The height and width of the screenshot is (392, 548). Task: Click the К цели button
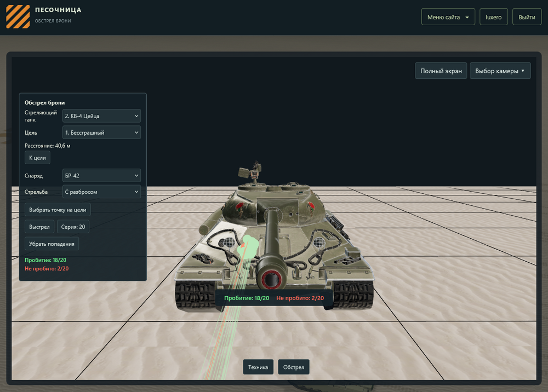(37, 158)
